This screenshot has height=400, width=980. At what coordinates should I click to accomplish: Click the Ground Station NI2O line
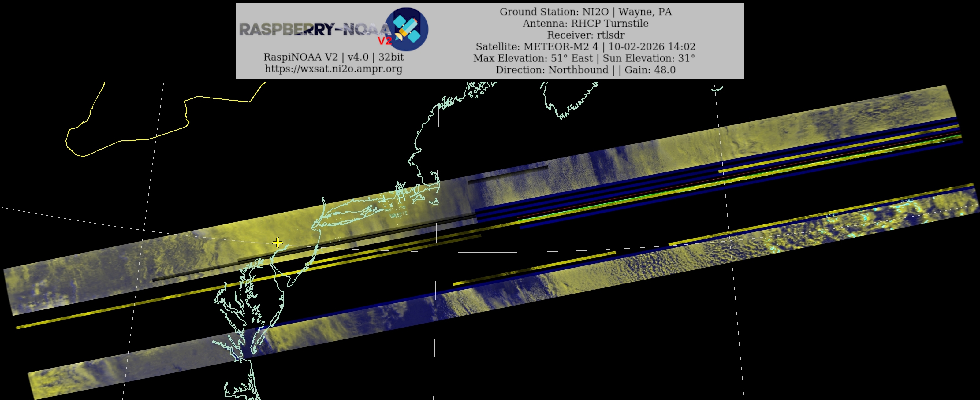click(x=586, y=12)
